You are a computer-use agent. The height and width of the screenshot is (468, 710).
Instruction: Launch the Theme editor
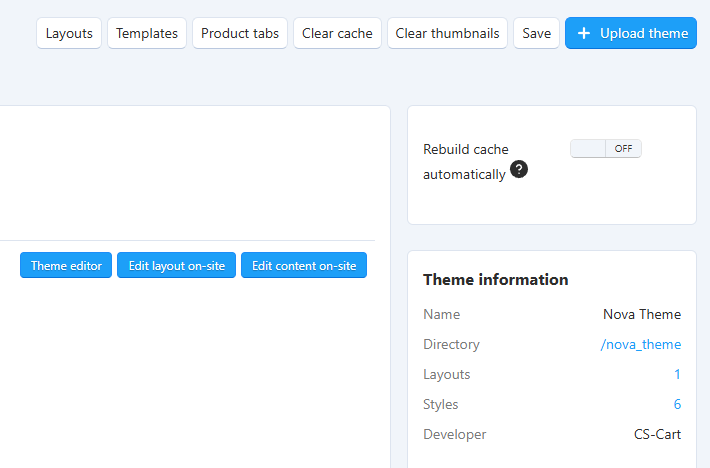click(x=66, y=266)
